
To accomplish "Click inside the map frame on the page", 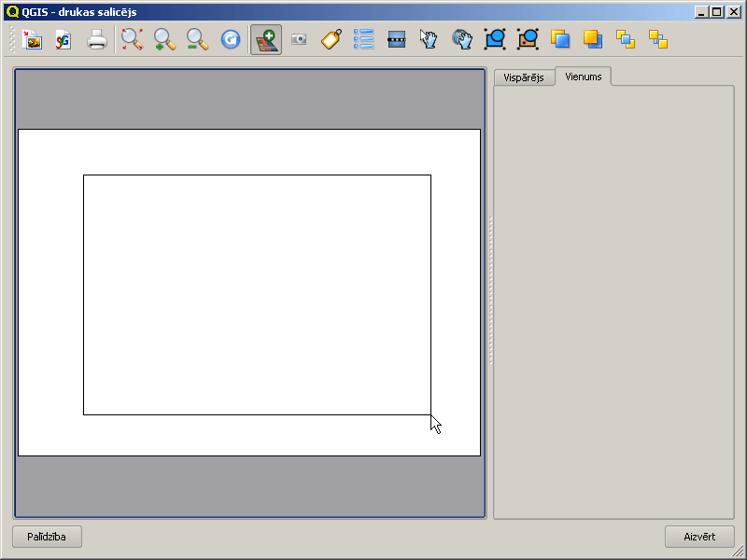I will 258,295.
